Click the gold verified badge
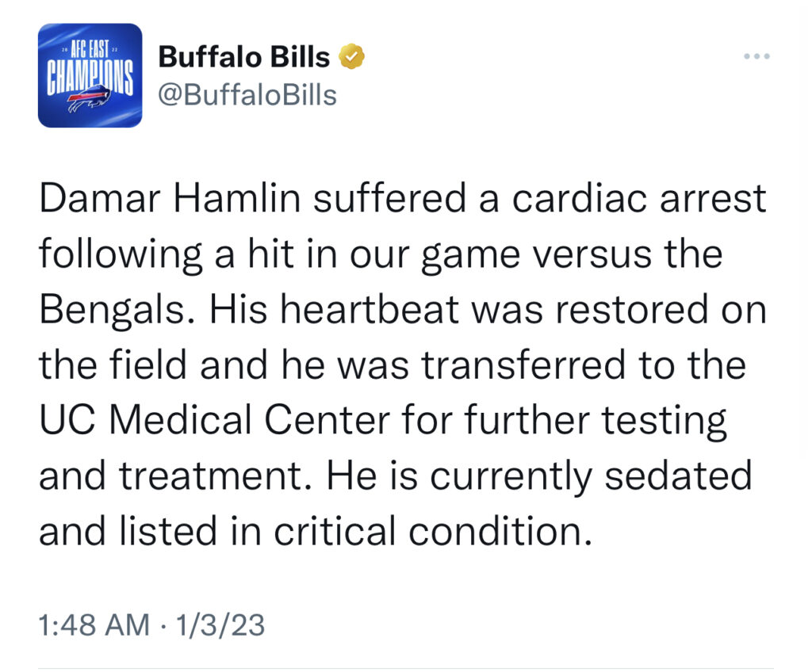812x672 pixels. click(351, 56)
